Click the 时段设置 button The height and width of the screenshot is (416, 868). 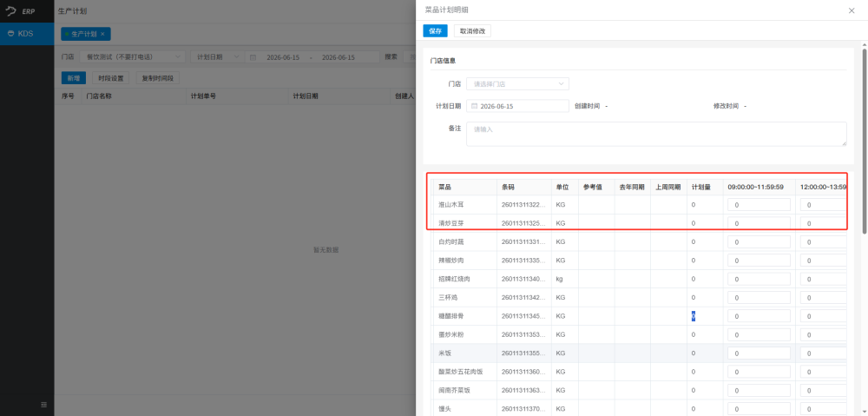click(111, 78)
